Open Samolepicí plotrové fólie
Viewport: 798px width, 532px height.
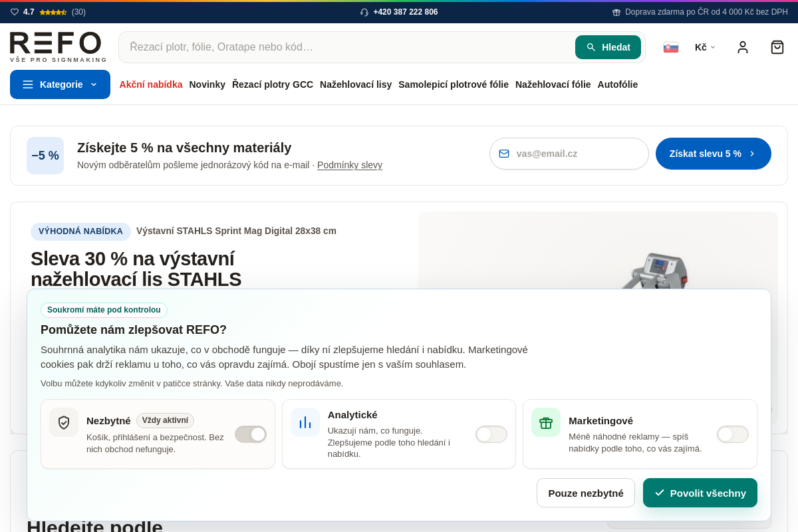(x=454, y=84)
